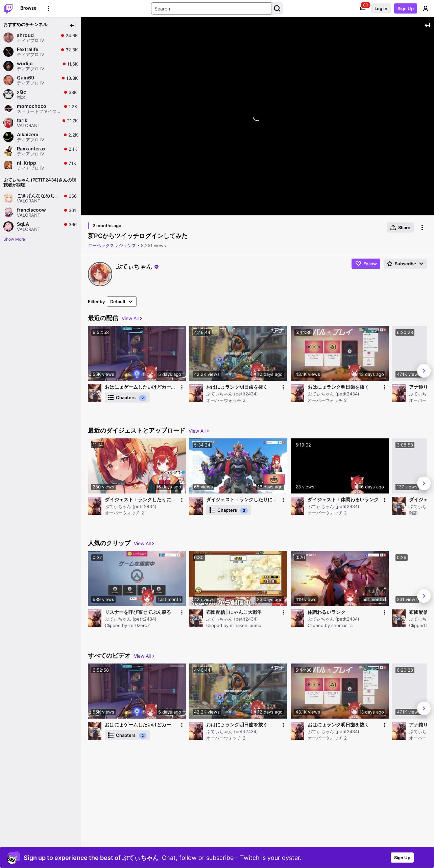Click the arrow icon at the video player's top right

pos(427,25)
